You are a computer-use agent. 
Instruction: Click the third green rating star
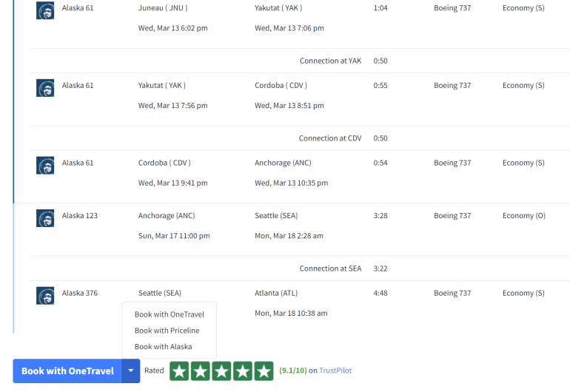coord(221,371)
